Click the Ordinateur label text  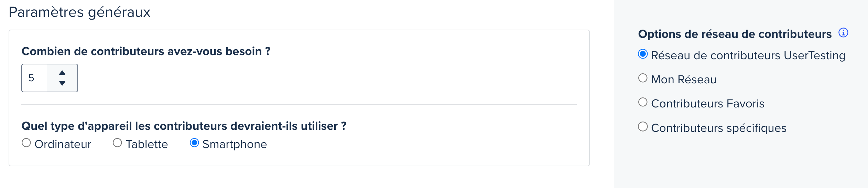click(x=63, y=144)
